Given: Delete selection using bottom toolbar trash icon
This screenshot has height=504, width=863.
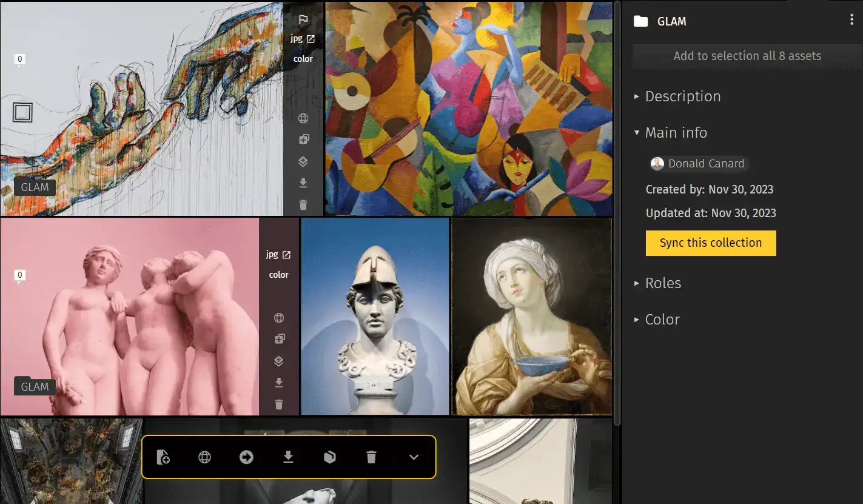Looking at the screenshot, I should (372, 457).
